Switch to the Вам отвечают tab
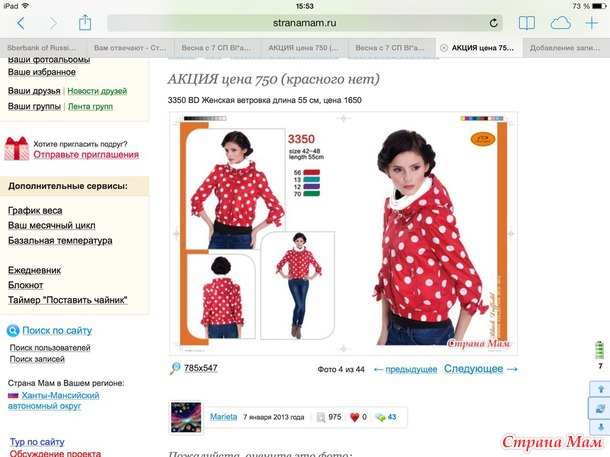610x457 pixels. (130, 48)
